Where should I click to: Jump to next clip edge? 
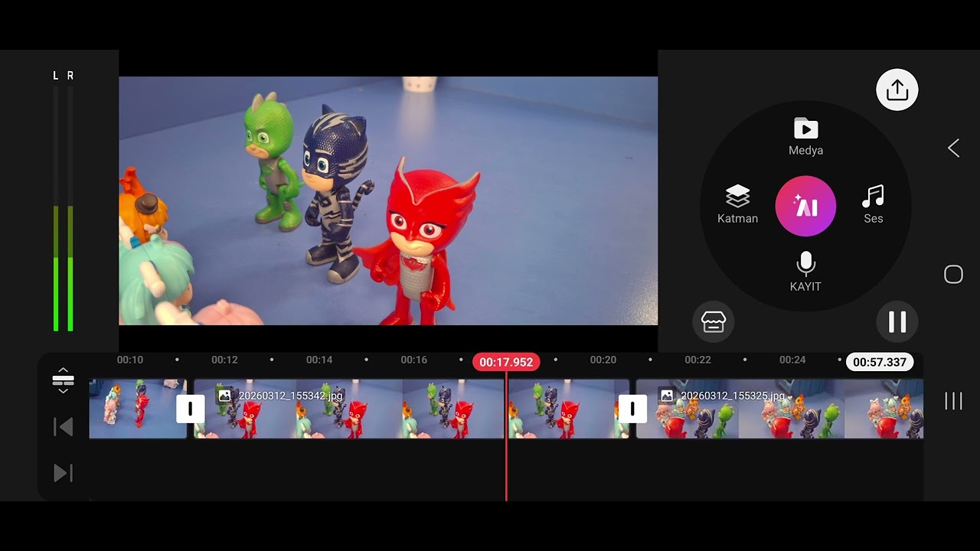click(x=63, y=474)
